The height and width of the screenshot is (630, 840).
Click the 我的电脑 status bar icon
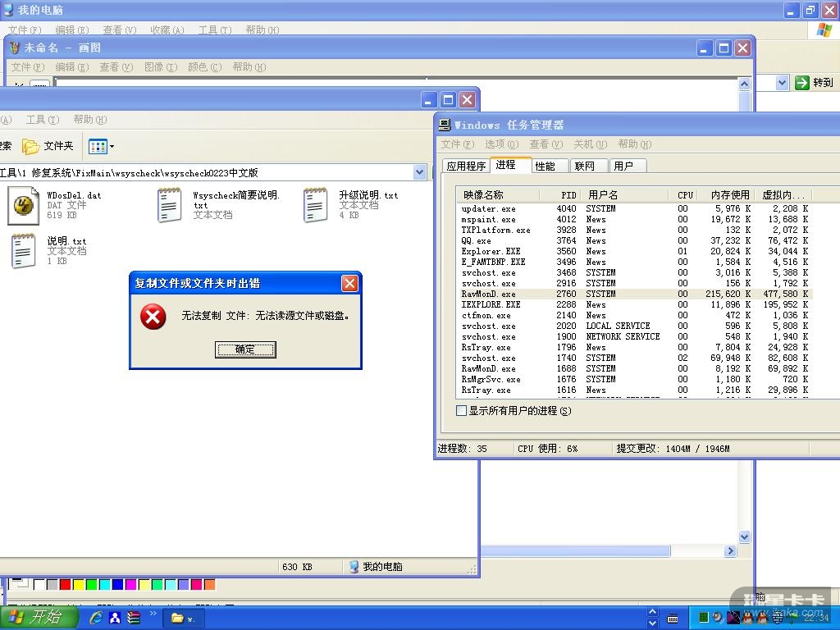354,566
